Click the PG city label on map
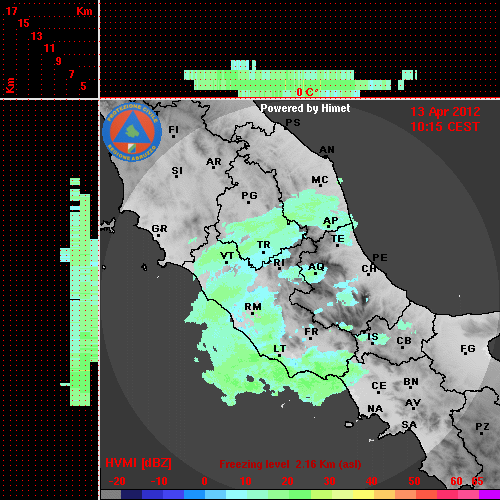Screen dimensions: 500x500 point(249,195)
